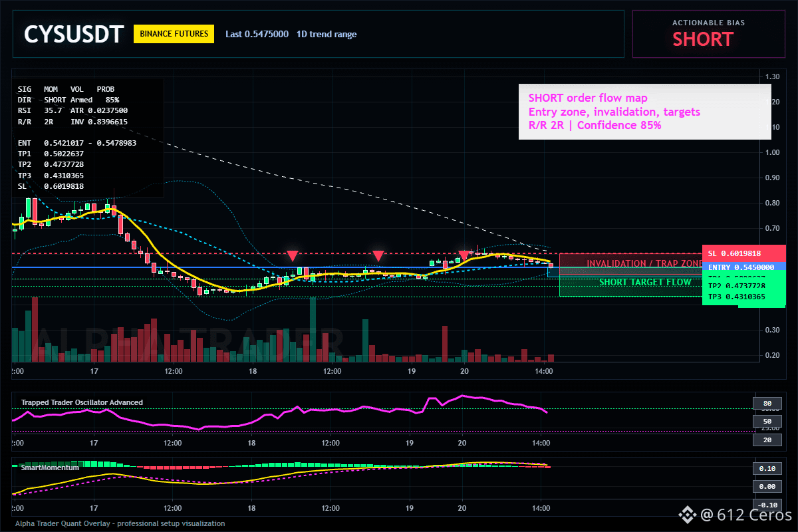Click ATR 0.0237500 value in stats panel
The width and height of the screenshot is (798, 532).
(x=99, y=110)
